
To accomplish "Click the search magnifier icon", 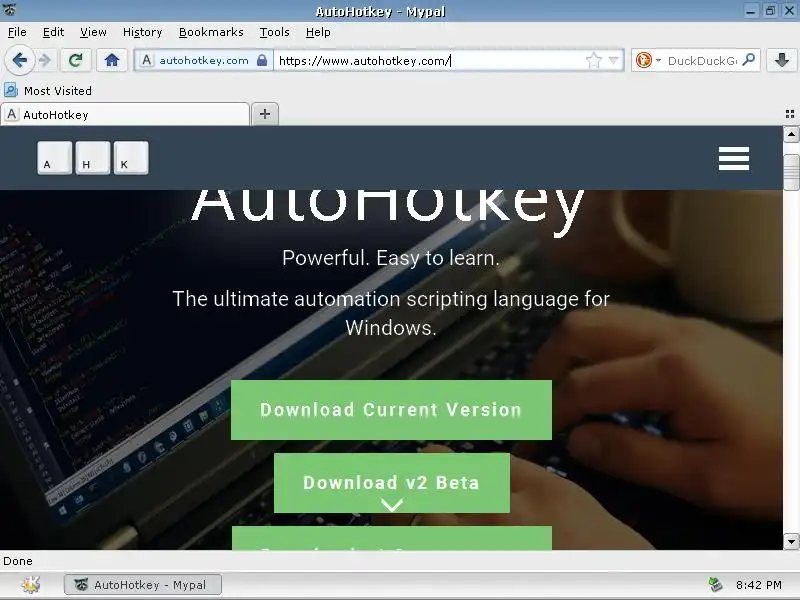I will pos(749,60).
